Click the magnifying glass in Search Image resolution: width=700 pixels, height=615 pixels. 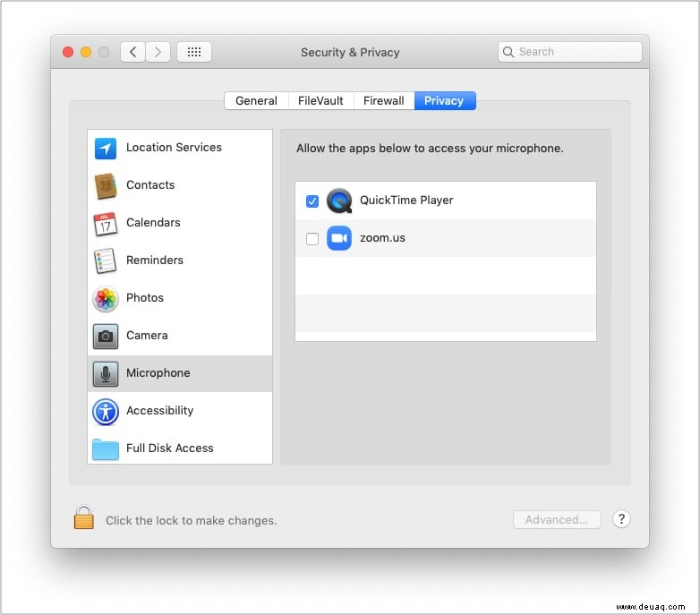pyautogui.click(x=508, y=52)
